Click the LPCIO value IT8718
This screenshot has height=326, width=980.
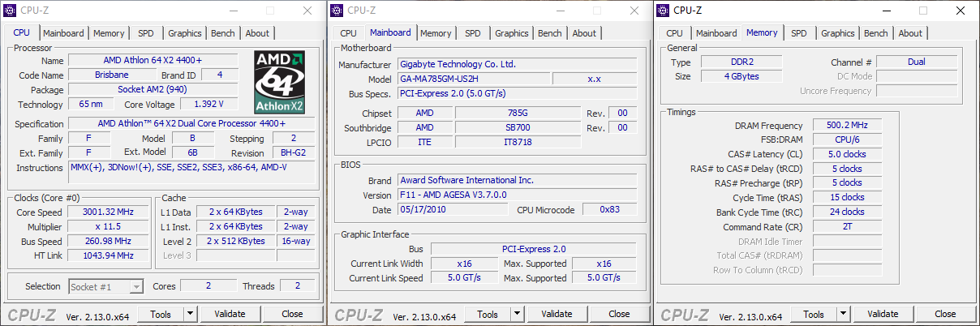click(x=518, y=142)
